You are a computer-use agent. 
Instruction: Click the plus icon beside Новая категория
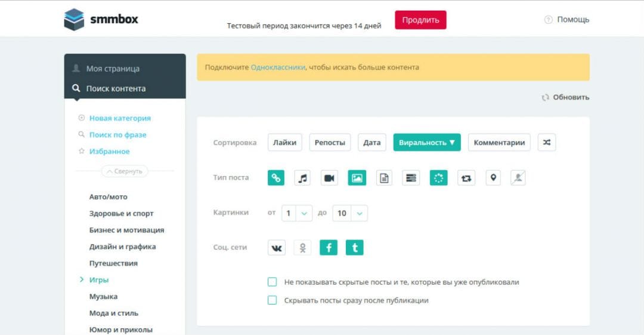pos(81,118)
